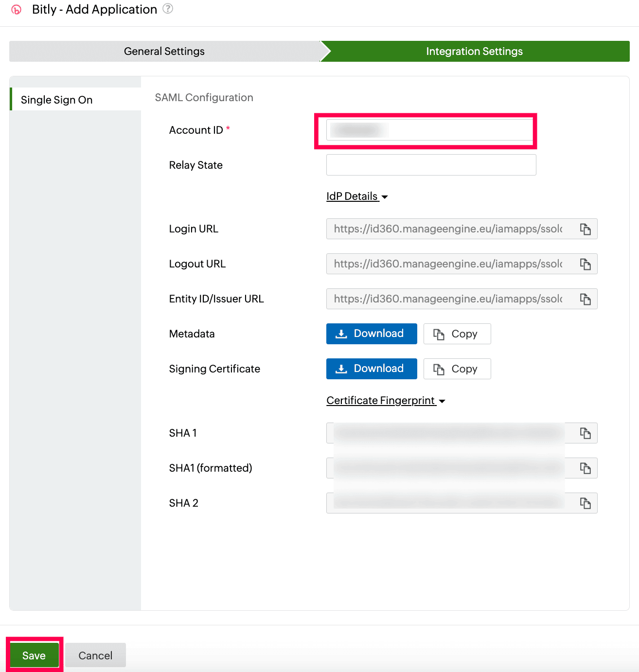
Task: Copy the SHA 1 fingerprint
Action: click(585, 433)
